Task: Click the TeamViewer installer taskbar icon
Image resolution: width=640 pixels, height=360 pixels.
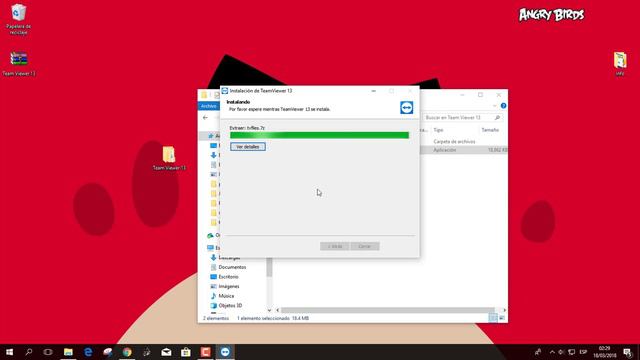Action: [x=225, y=352]
